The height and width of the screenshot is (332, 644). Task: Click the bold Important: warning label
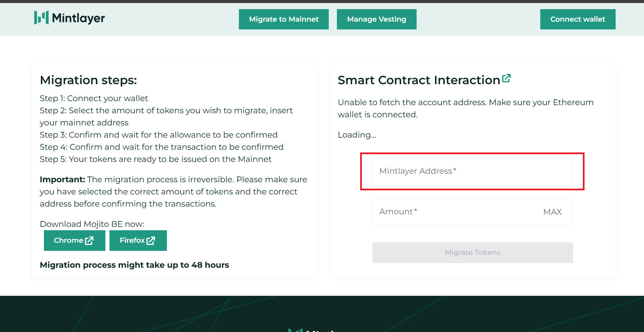point(62,180)
